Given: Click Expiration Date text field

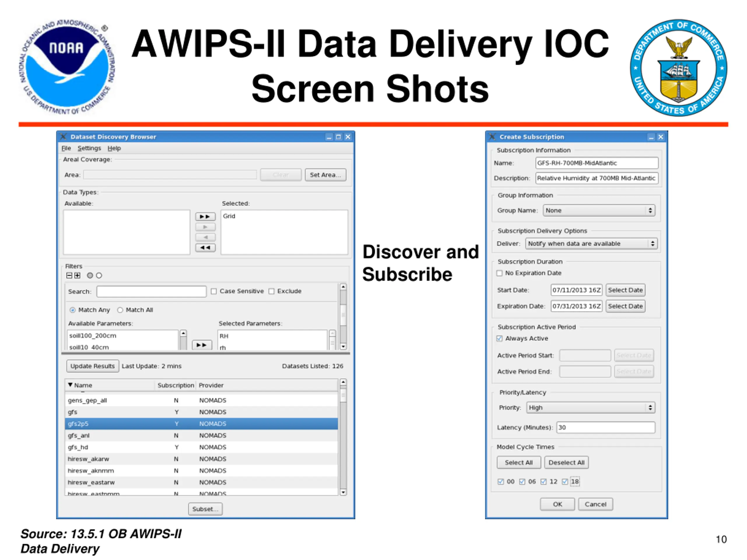Looking at the screenshot, I should pyautogui.click(x=577, y=306).
